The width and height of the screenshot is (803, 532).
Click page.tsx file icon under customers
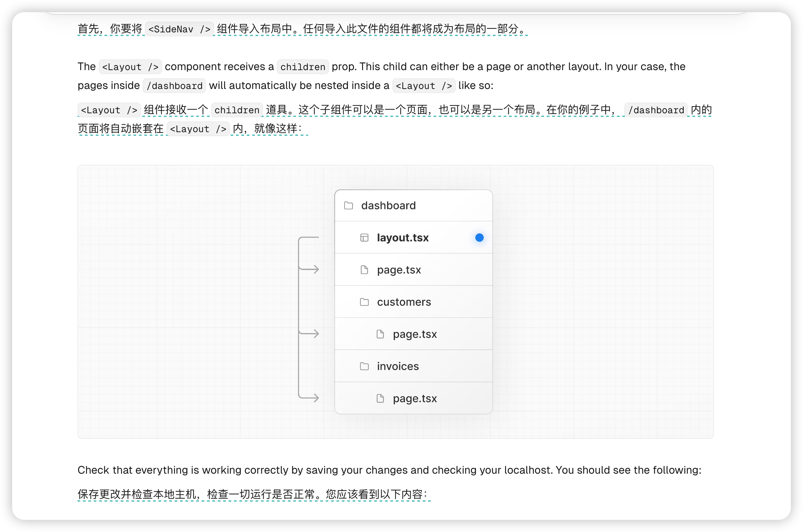[380, 334]
